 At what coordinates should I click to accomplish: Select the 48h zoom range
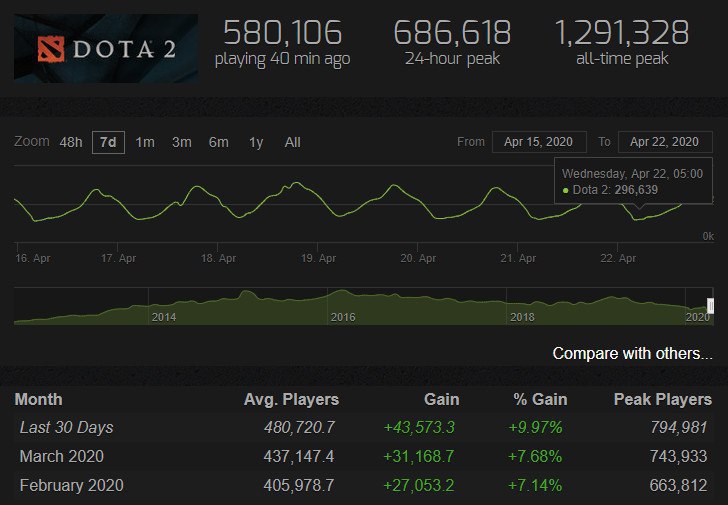point(71,142)
